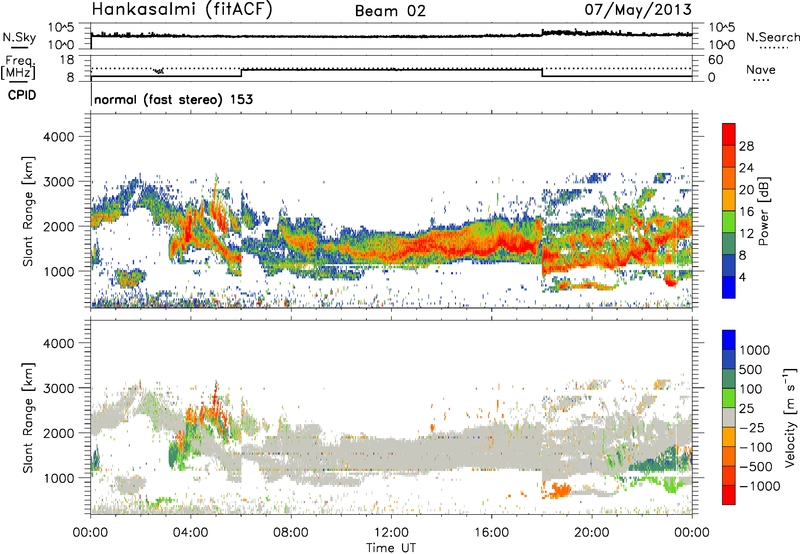Viewport: 800px width, 554px height.
Task: Click the '60' Nave axis value
Action: click(x=715, y=60)
